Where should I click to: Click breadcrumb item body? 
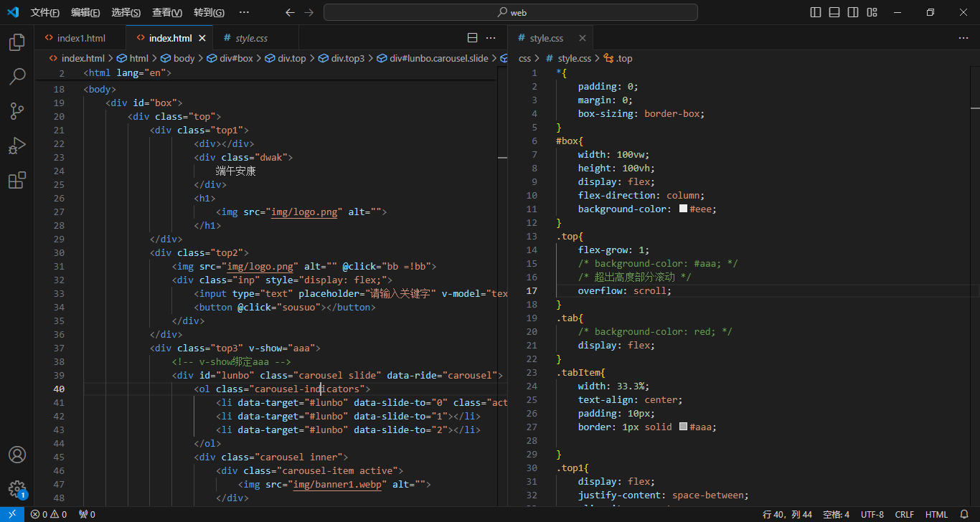(x=178, y=59)
